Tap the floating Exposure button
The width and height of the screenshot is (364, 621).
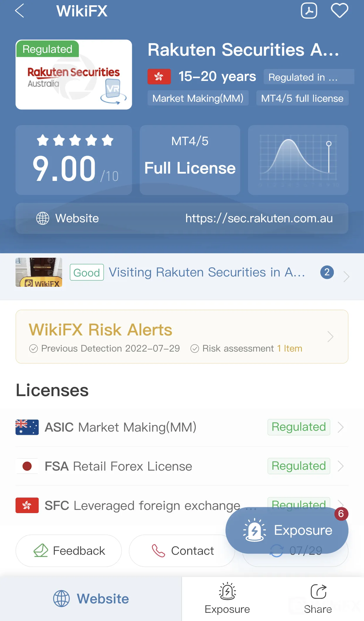287,530
